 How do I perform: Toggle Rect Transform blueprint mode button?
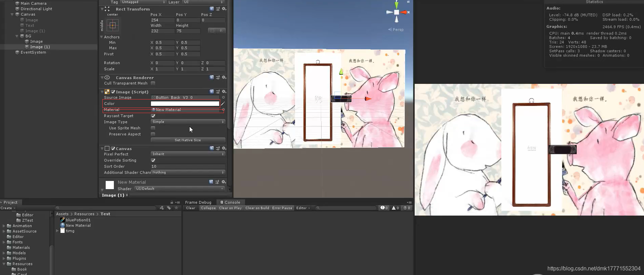point(212,31)
